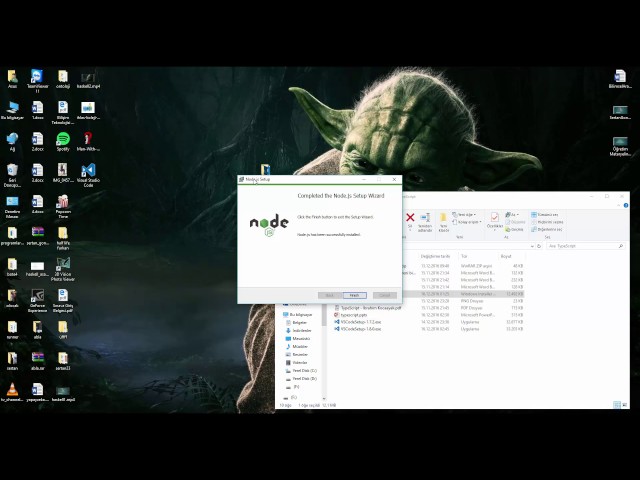
Task: Click Geçmiş history in Explorer ribbon
Action: click(x=515, y=229)
